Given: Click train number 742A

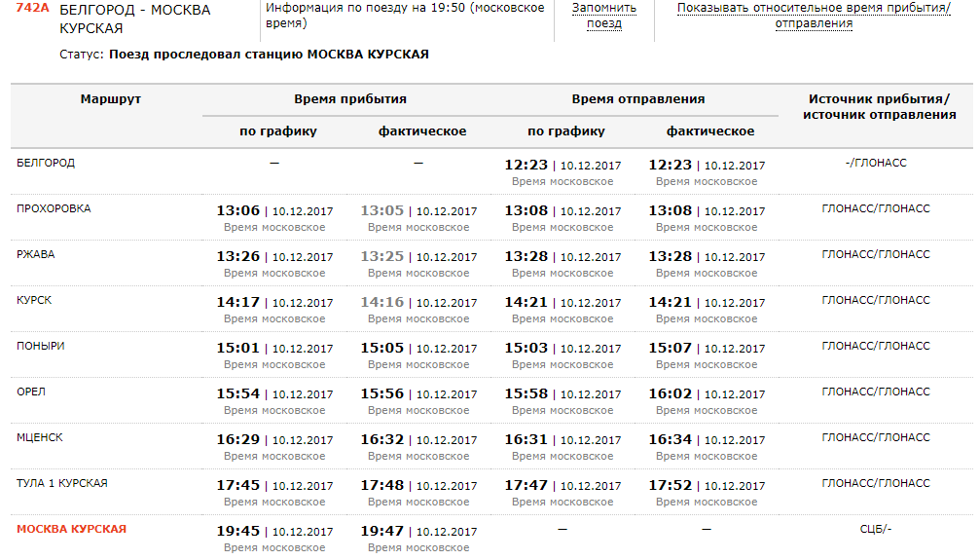Looking at the screenshot, I should 32,8.
